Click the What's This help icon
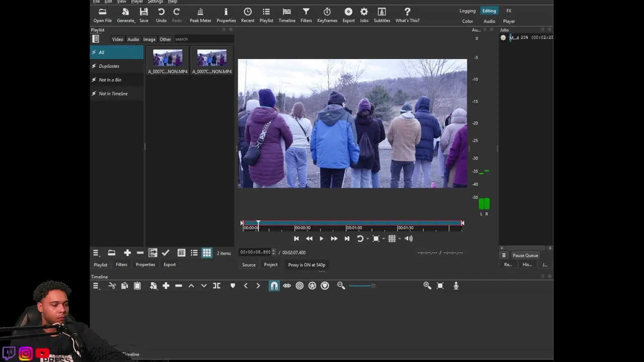 coord(408,15)
